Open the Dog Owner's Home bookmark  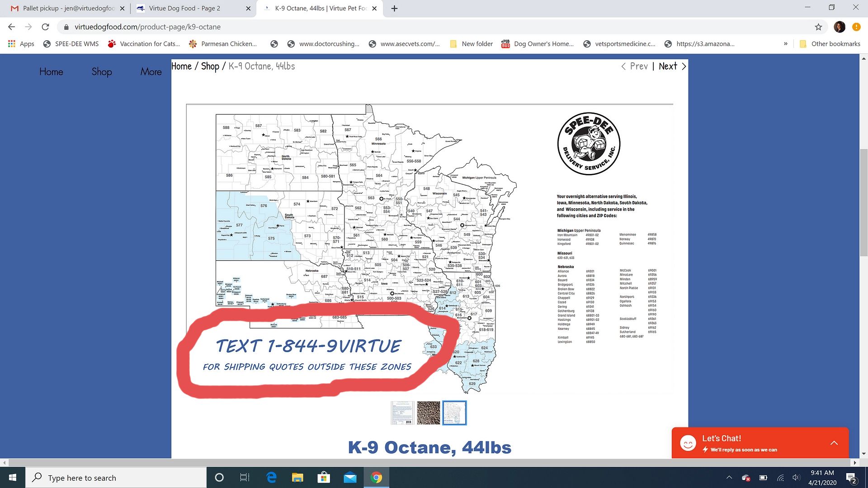pos(537,44)
